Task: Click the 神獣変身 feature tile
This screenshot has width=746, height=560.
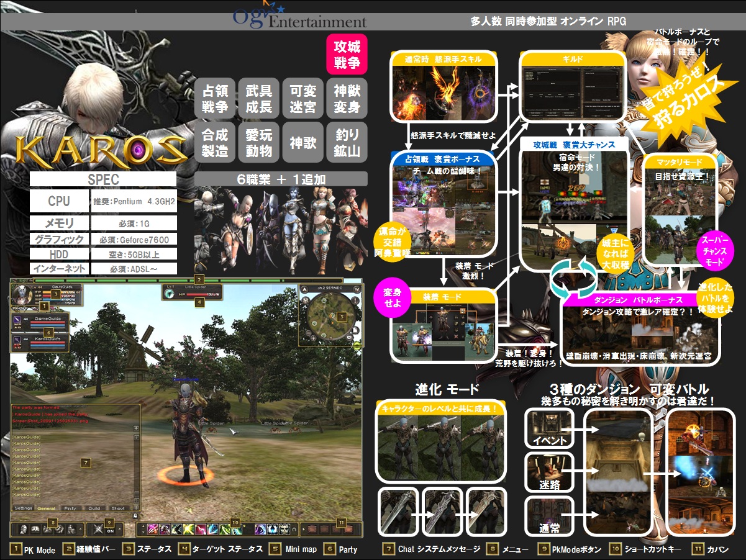Action: tap(347, 99)
